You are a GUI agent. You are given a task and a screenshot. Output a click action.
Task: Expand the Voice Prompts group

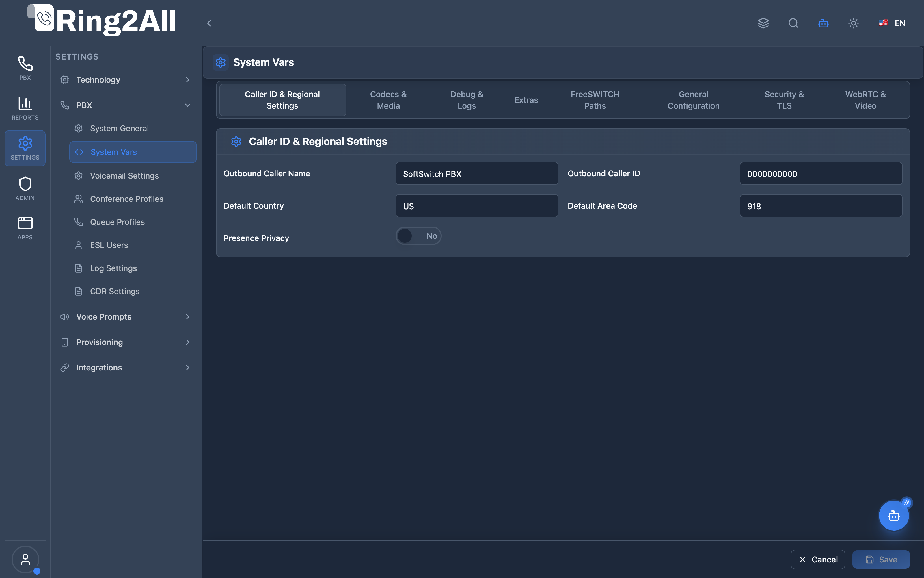pyautogui.click(x=126, y=316)
